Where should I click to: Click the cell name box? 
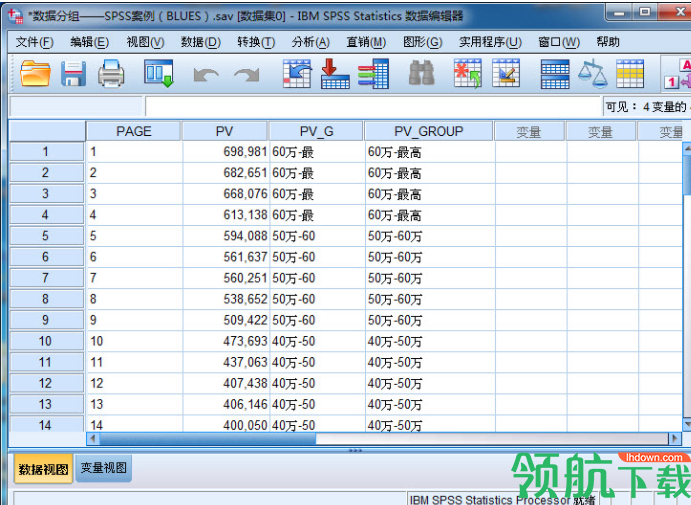click(x=76, y=107)
